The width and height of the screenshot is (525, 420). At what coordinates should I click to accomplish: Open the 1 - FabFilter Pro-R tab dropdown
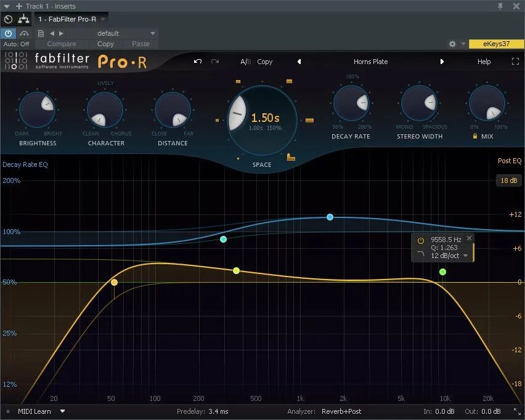[103, 19]
